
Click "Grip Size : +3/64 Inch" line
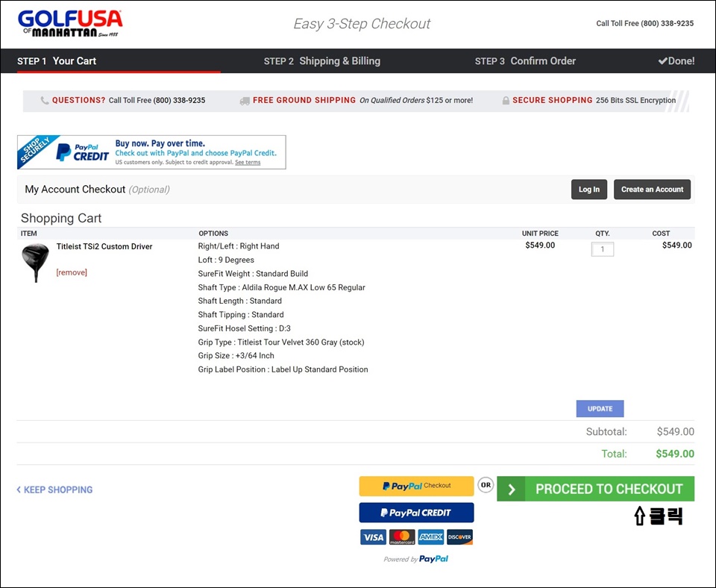[236, 356]
